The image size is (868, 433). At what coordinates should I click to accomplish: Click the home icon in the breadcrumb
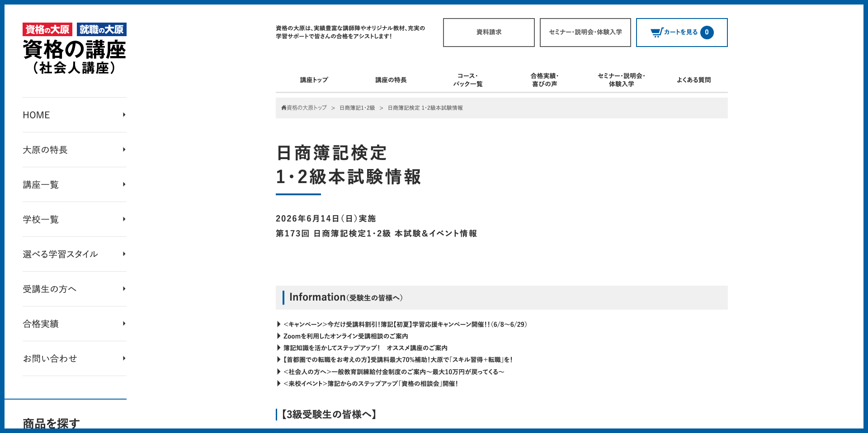click(284, 108)
